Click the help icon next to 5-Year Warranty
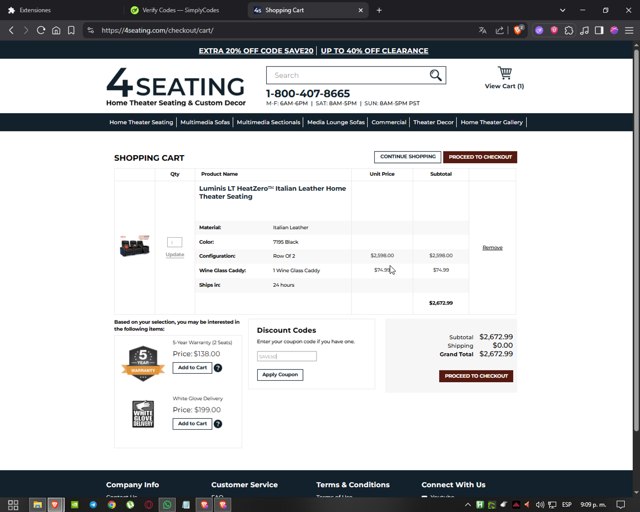 [x=218, y=368]
